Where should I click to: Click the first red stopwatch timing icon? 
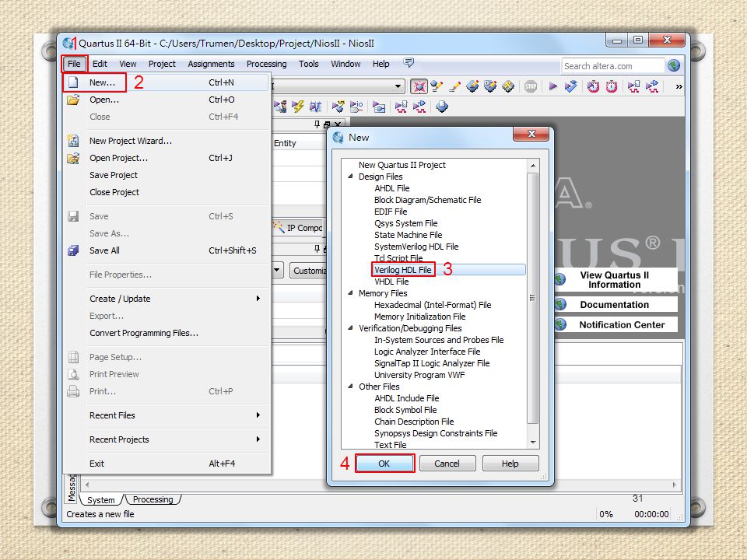593,86
